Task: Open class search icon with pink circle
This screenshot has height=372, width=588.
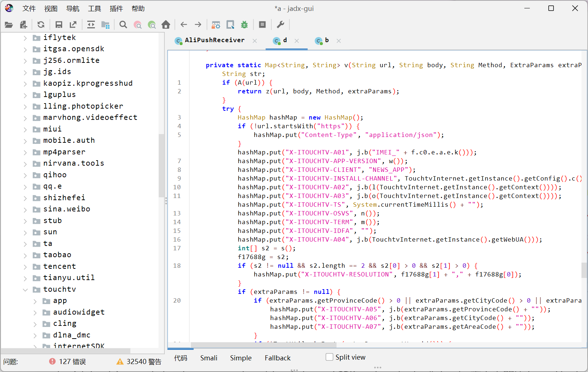Action: tap(137, 25)
